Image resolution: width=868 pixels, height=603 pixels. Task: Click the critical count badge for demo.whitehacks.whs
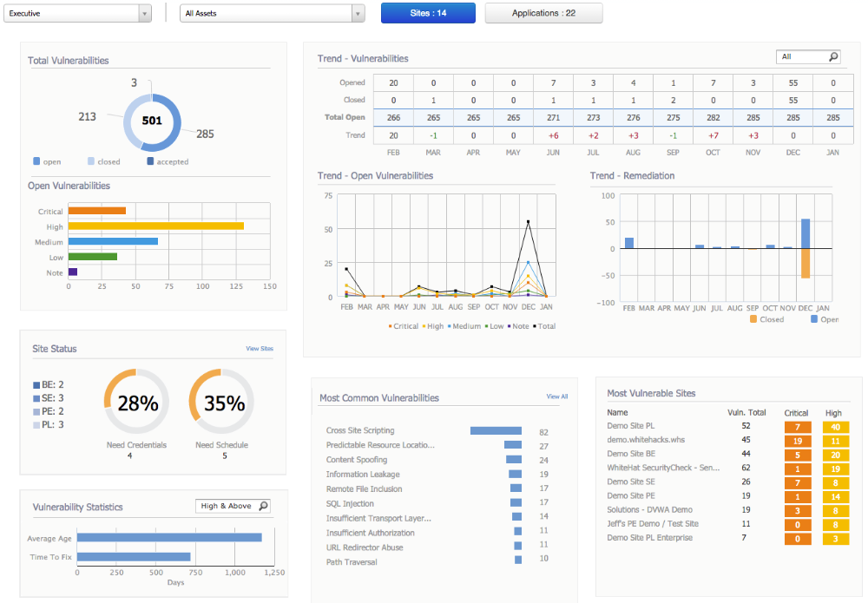798,441
